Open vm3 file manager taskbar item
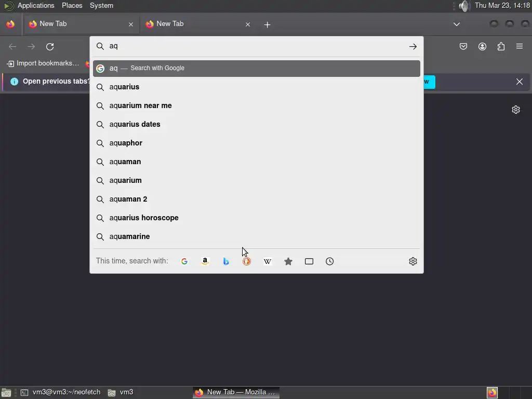Viewport: 532px width, 399px height. pyautogui.click(x=121, y=392)
